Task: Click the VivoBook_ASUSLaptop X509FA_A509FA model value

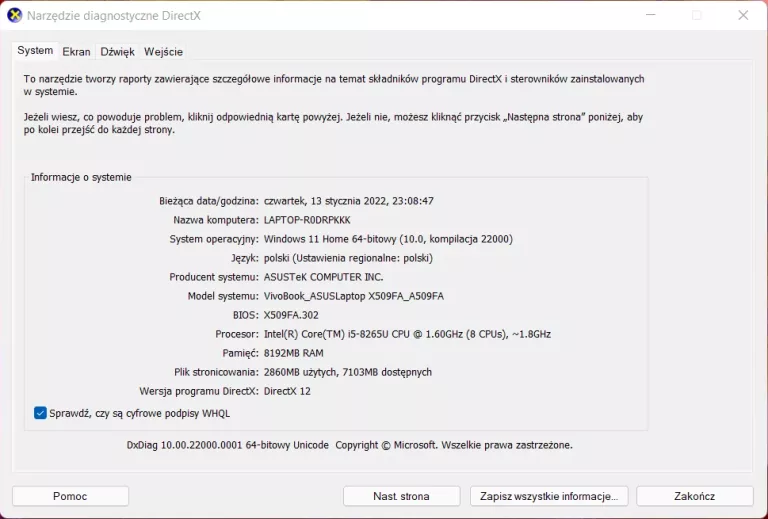Action: (x=354, y=296)
